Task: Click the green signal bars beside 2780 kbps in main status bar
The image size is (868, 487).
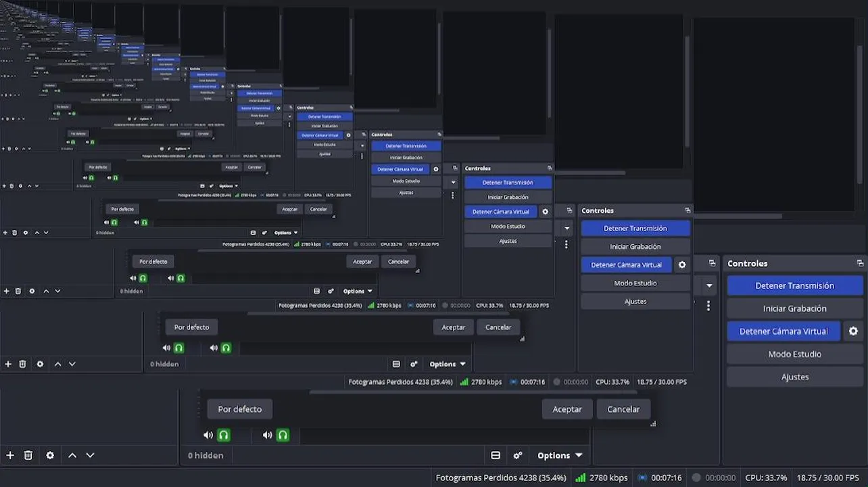Action: point(580,478)
